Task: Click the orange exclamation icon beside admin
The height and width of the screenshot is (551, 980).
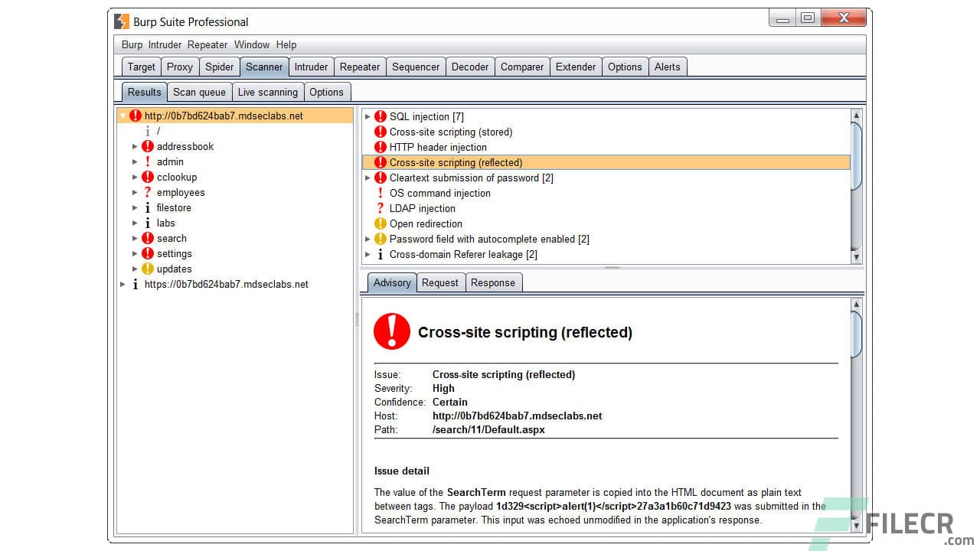Action: (x=149, y=161)
